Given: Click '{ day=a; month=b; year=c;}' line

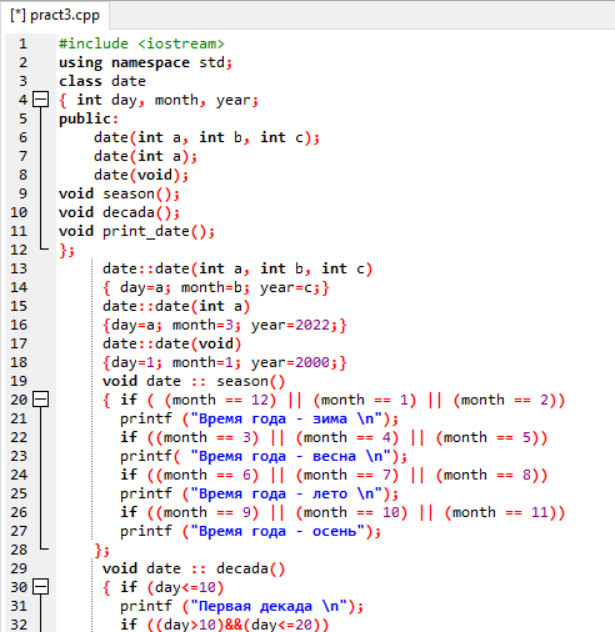Looking at the screenshot, I should 216,287.
